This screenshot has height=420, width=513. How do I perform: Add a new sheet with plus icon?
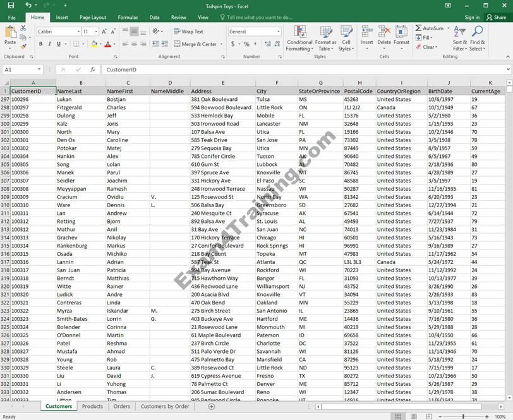[x=211, y=406]
